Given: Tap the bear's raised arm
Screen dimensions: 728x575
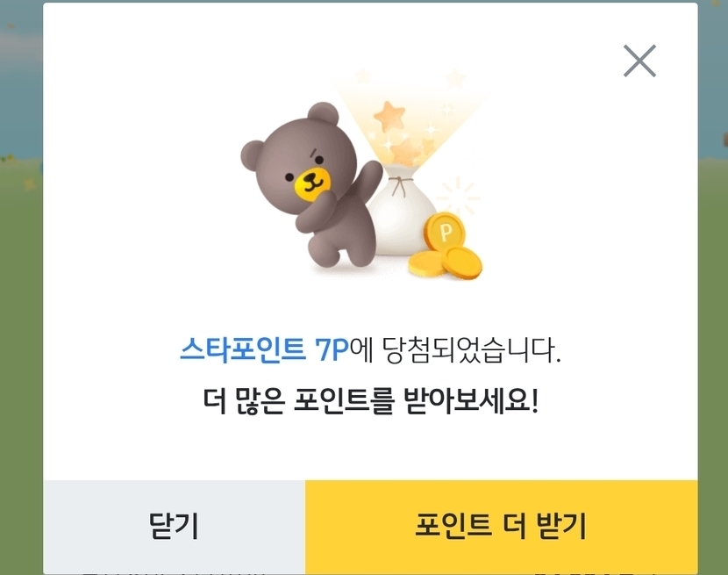Looking at the screenshot, I should [x=366, y=181].
